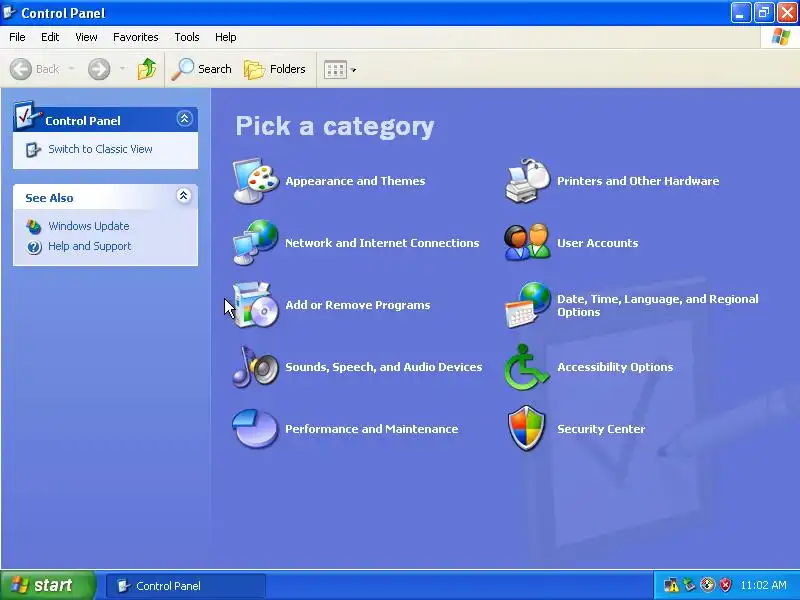Click the Security Center link text

click(x=601, y=429)
